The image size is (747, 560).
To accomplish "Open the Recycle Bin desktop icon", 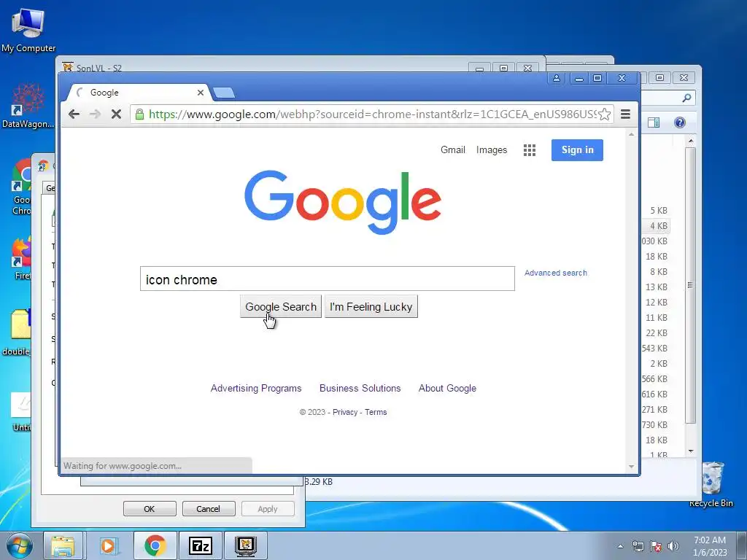I will (x=711, y=484).
